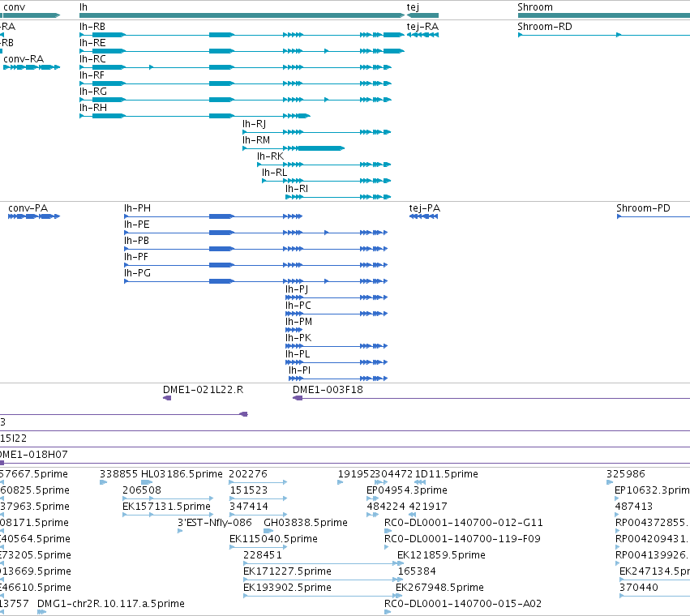Click the 347414 feature label
The image size is (690, 616).
click(249, 507)
